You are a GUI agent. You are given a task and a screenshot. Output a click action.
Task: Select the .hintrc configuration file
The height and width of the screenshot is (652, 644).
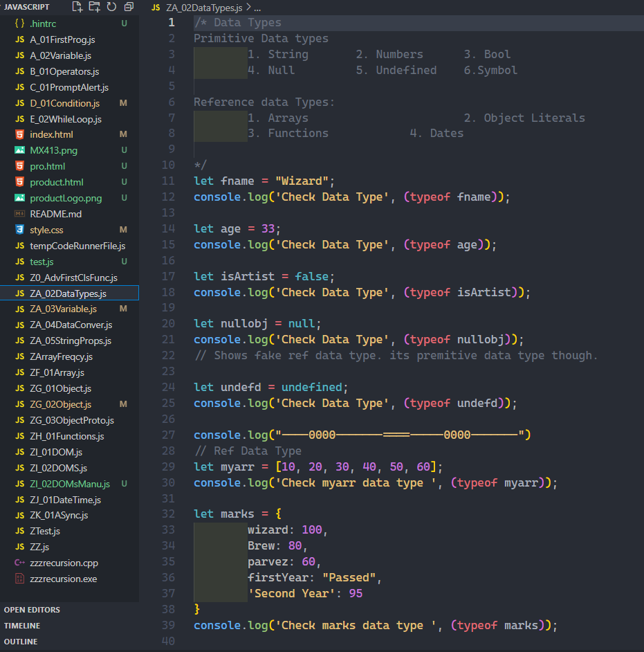(x=42, y=24)
